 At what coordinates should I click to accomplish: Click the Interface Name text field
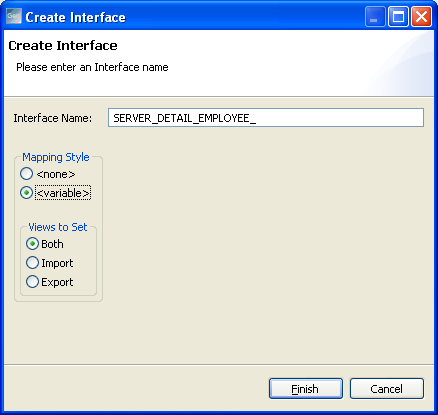pyautogui.click(x=266, y=118)
